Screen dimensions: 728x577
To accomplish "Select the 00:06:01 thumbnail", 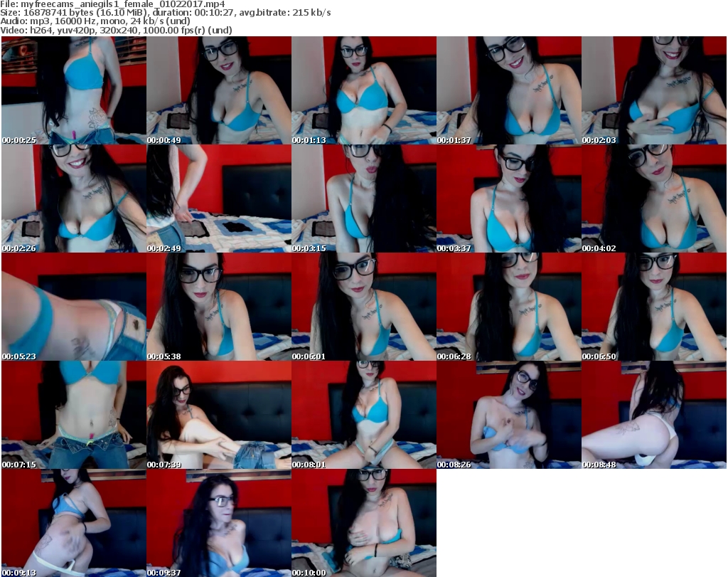I will point(363,307).
